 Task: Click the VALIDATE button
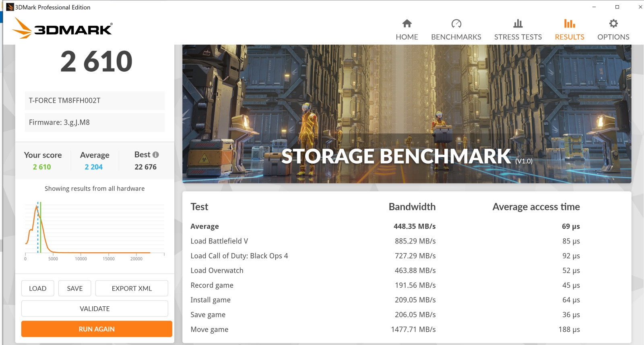[x=95, y=309]
